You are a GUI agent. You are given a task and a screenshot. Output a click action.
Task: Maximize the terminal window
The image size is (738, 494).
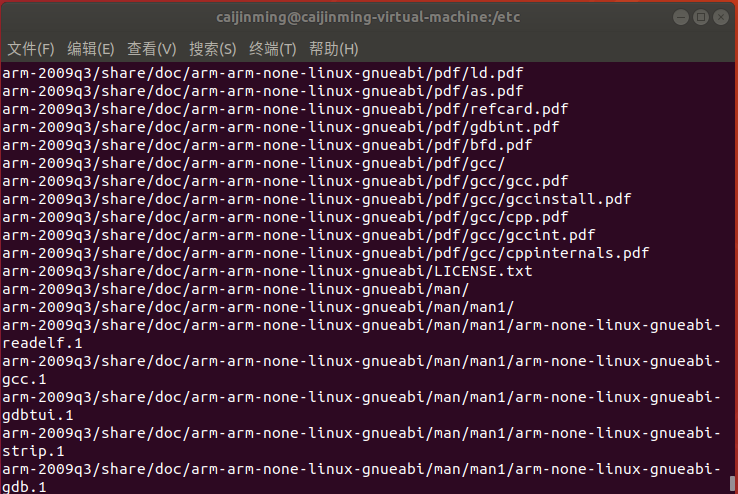click(x=701, y=17)
